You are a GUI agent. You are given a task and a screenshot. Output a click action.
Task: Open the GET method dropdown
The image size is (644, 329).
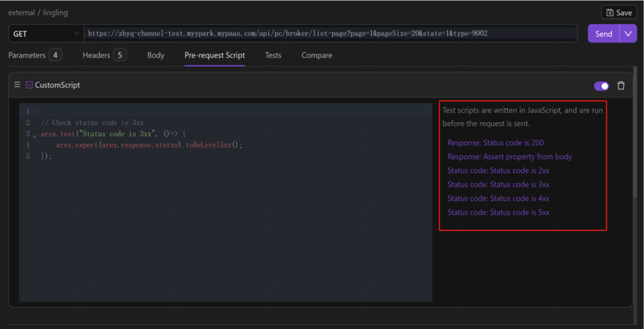(46, 34)
